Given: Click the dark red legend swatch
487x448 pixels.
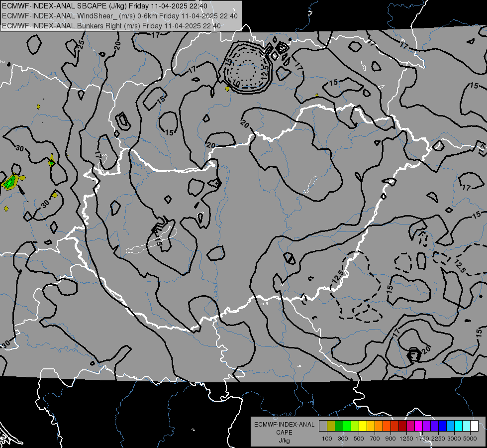Looking at the screenshot, I should (403, 426).
